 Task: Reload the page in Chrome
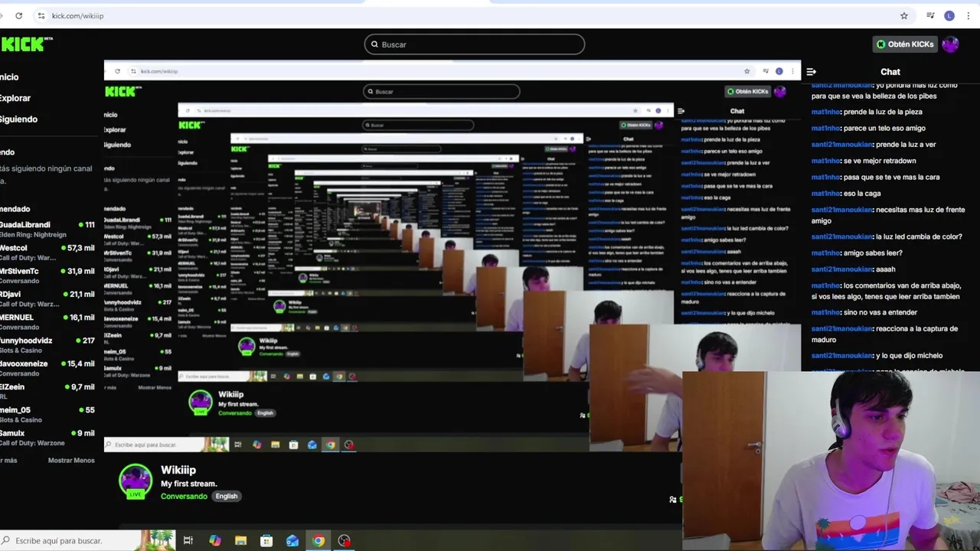18,15
